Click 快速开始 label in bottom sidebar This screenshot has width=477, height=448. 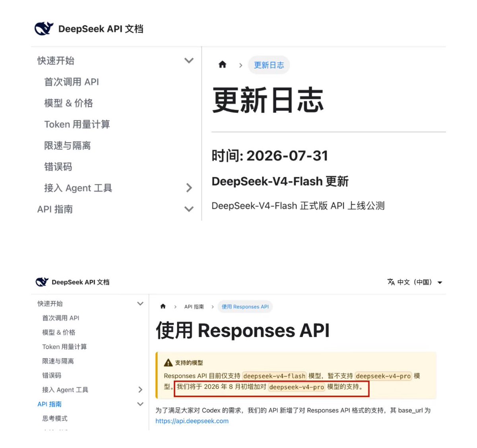[50, 304]
